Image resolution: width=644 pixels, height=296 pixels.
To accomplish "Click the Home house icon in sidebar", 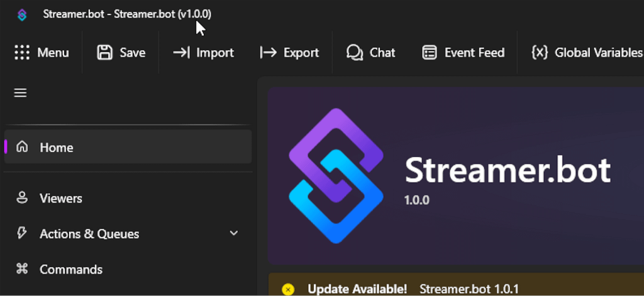I will (23, 147).
